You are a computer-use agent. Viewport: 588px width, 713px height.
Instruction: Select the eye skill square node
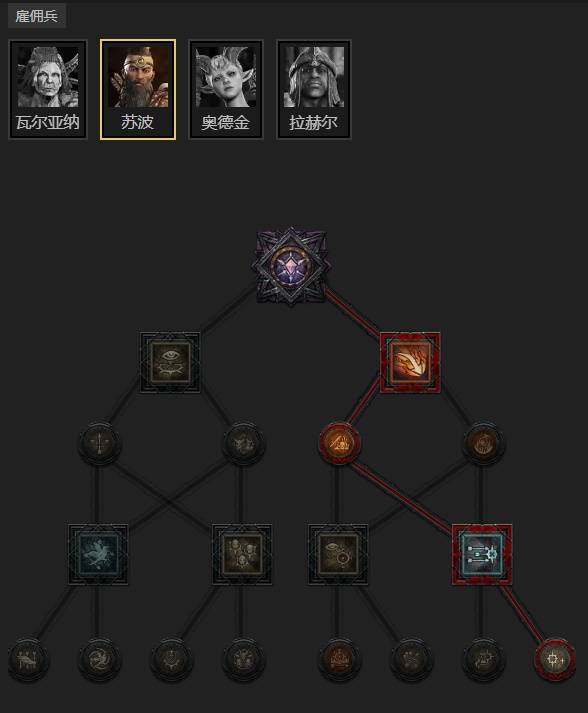click(170, 362)
